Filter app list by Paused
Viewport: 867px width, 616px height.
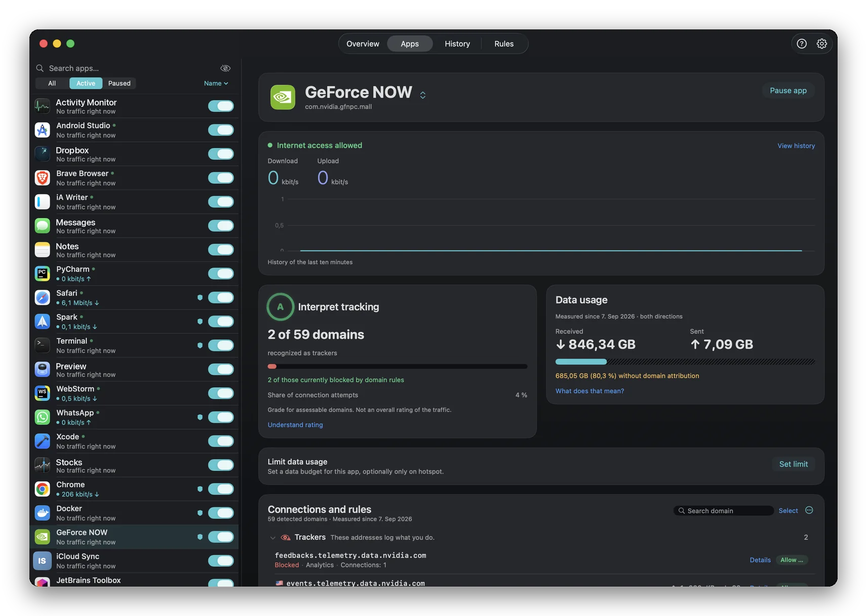(120, 83)
